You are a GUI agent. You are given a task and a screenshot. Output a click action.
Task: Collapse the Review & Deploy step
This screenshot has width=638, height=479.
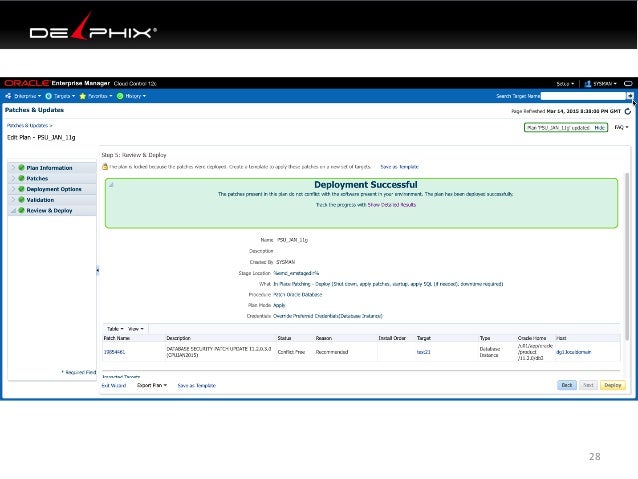point(13,210)
